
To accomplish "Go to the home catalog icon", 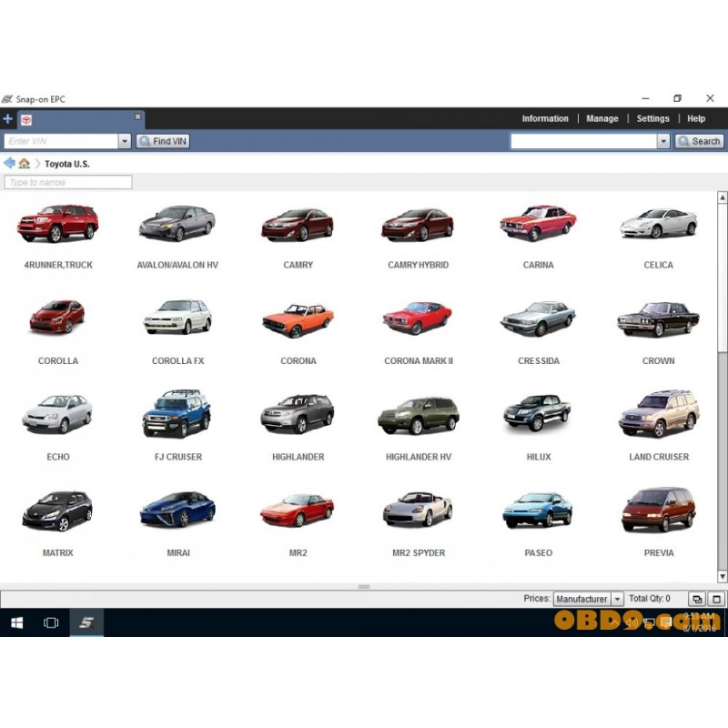I will (25, 164).
